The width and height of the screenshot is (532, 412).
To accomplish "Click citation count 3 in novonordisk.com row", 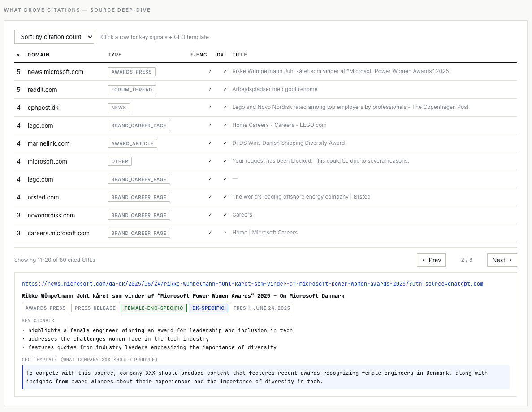I will [x=19, y=216].
